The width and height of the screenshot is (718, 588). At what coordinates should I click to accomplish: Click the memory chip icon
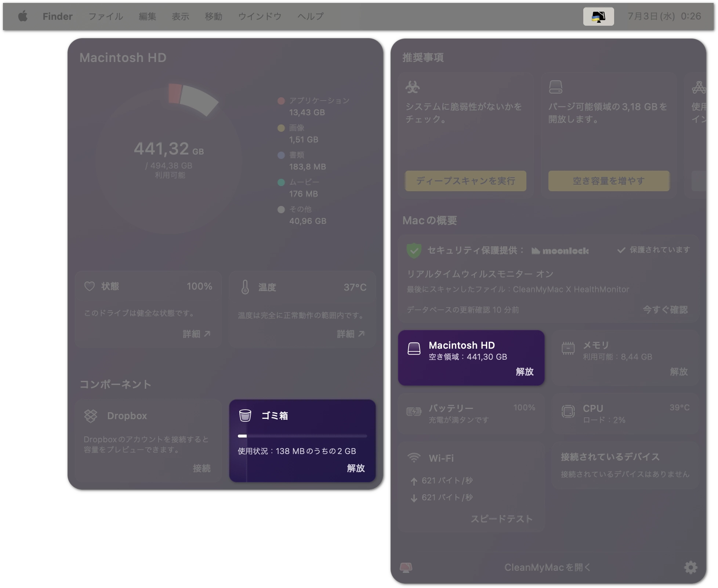click(568, 348)
